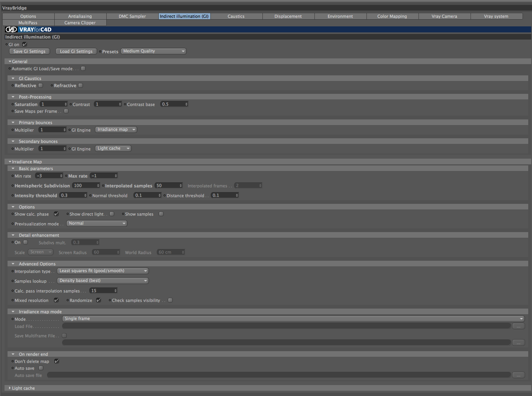
Task: Click the animation dot beside GI on
Action: click(6, 44)
